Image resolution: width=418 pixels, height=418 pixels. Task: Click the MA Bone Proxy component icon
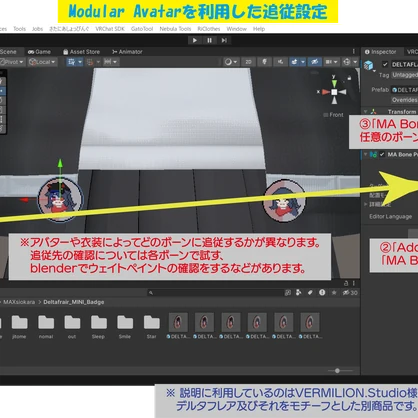373,154
